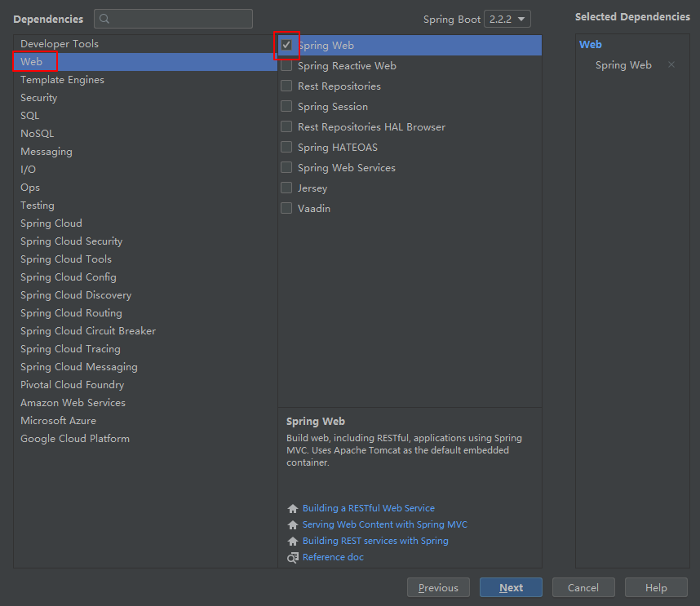
Task: Remove Spring Web from Selected Dependencies
Action: click(671, 64)
